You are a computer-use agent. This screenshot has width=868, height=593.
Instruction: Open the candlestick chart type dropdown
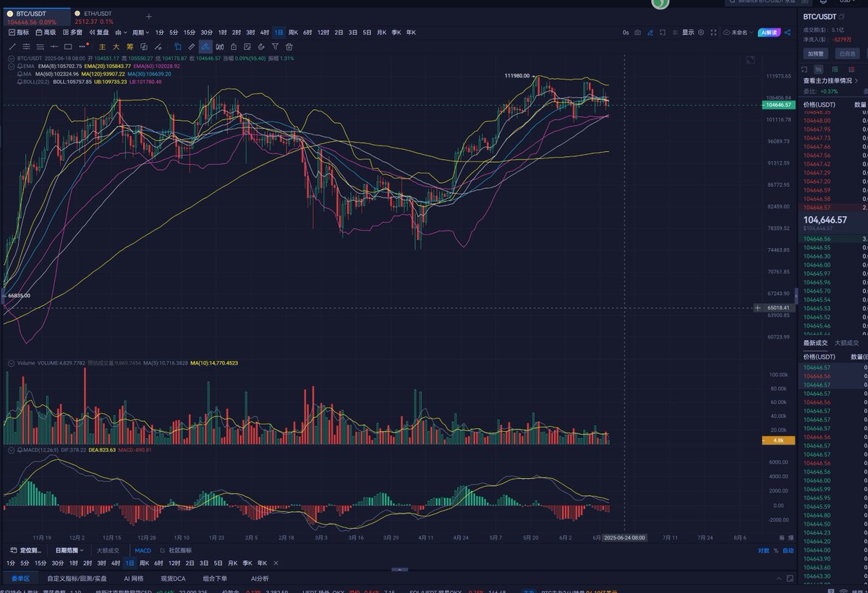[121, 33]
